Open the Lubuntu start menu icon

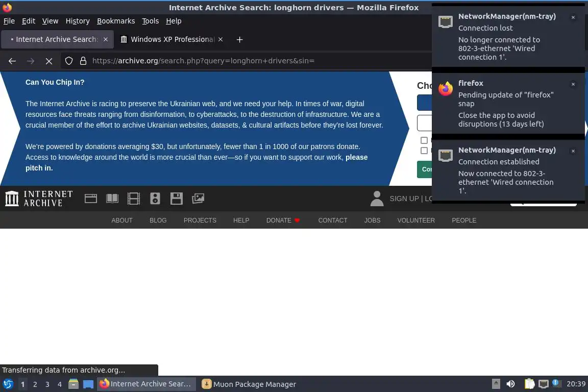8,384
